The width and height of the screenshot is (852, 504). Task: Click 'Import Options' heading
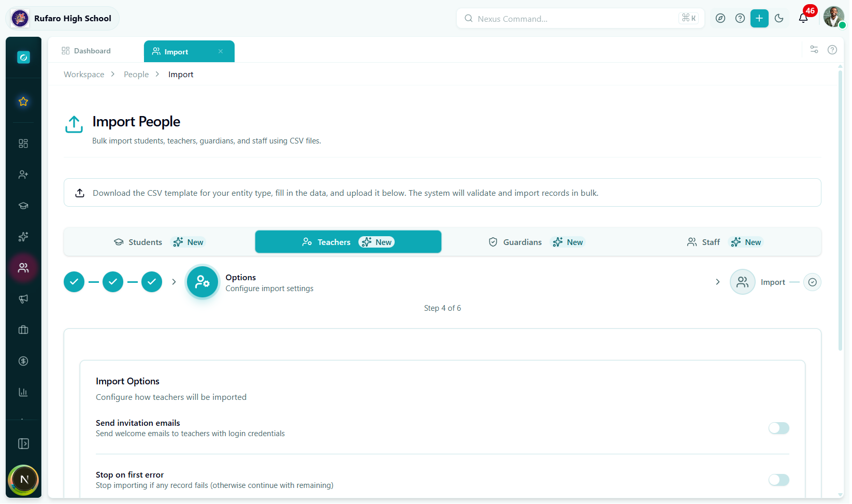[127, 381]
